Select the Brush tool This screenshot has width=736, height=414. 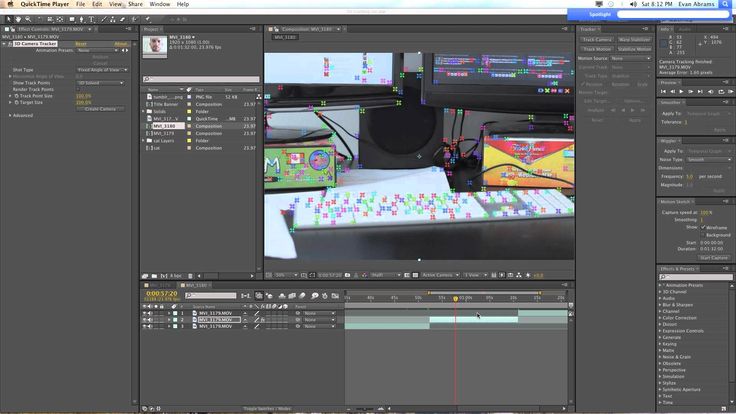tap(104, 19)
